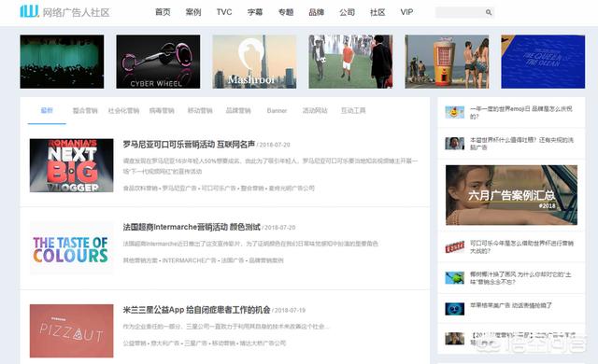
Task: Open sidebar emoji day article link
Action: click(521, 112)
